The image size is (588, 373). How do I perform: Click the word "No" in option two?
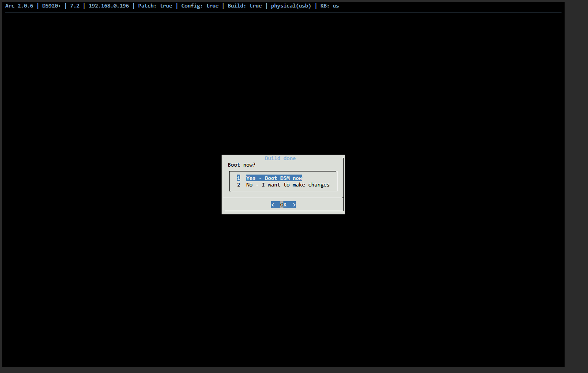(x=249, y=185)
